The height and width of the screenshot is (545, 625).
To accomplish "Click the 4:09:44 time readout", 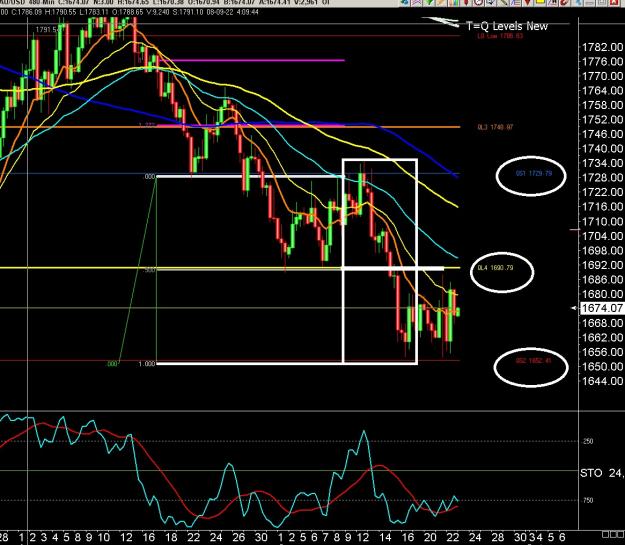I will click(248, 12).
